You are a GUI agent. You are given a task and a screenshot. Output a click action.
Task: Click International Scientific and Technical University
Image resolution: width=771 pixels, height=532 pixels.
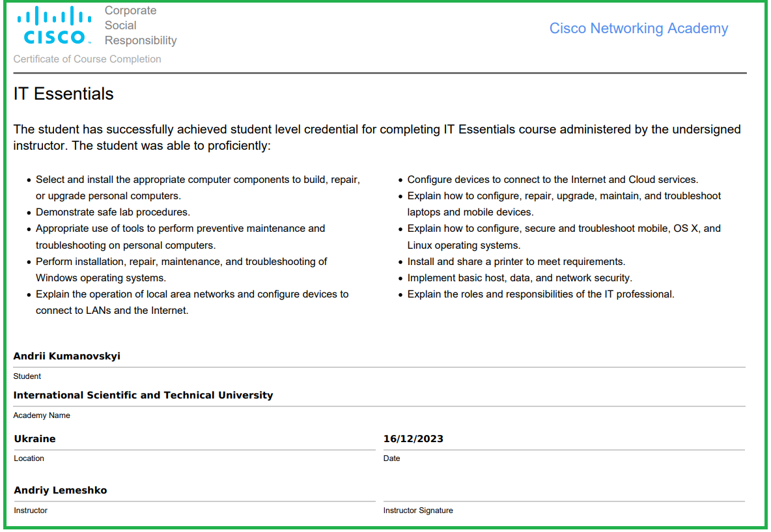pos(143,395)
